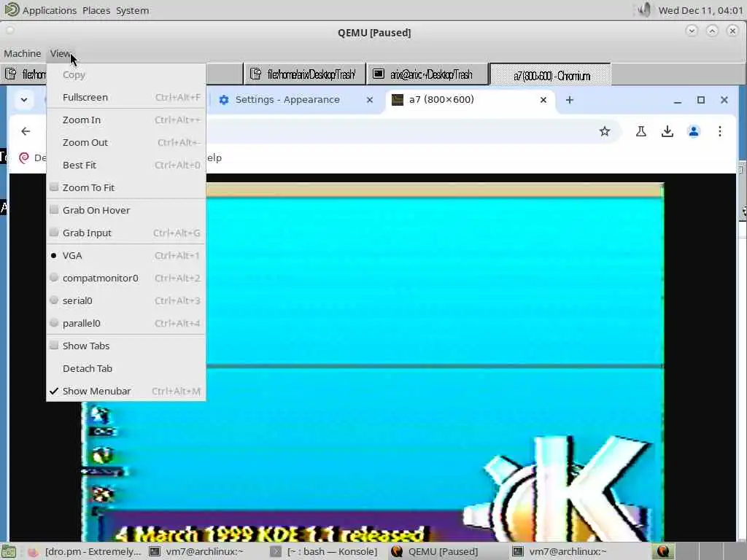
Task: Select the arix@arix ~/Desktop/Trash terminal entry
Action: (427, 74)
